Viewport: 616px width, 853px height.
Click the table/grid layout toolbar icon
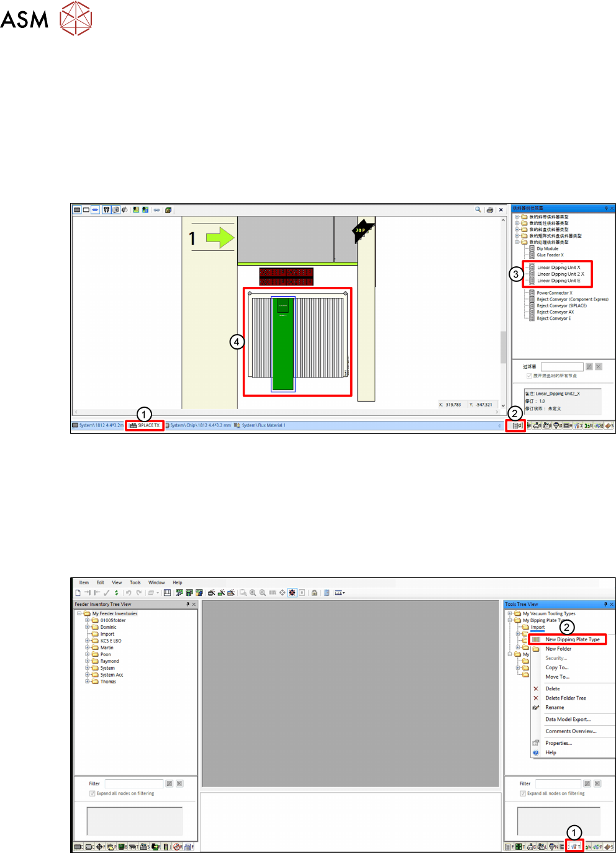tap(167, 593)
